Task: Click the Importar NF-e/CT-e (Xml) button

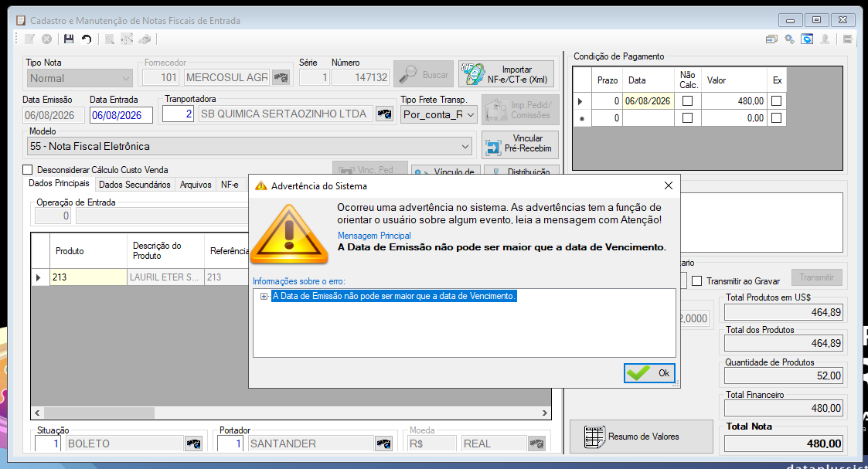Action: tap(506, 74)
